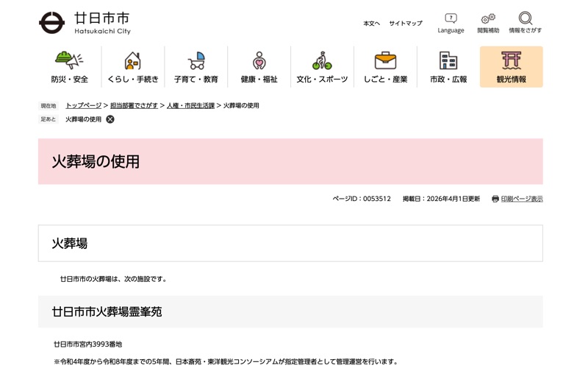Screen dimensions: 588x368
Task: Open the 健康・福祉 menu label
Action: coord(259,79)
